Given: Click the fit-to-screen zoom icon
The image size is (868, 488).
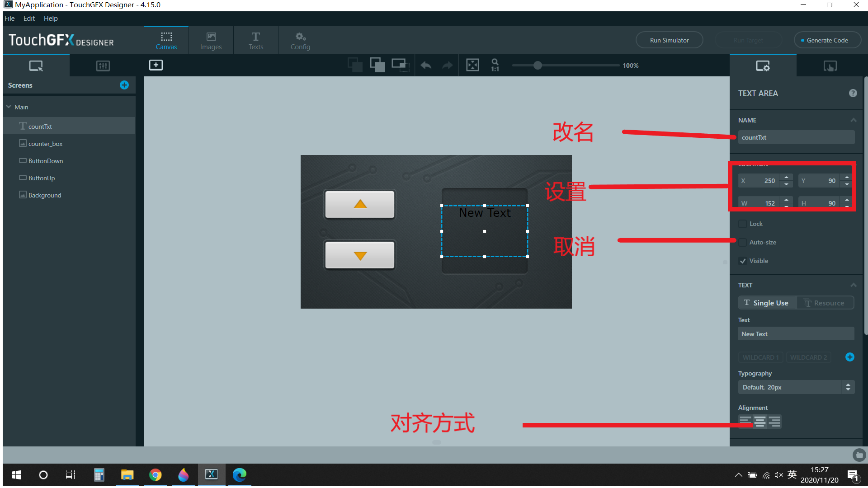Looking at the screenshot, I should coord(473,65).
